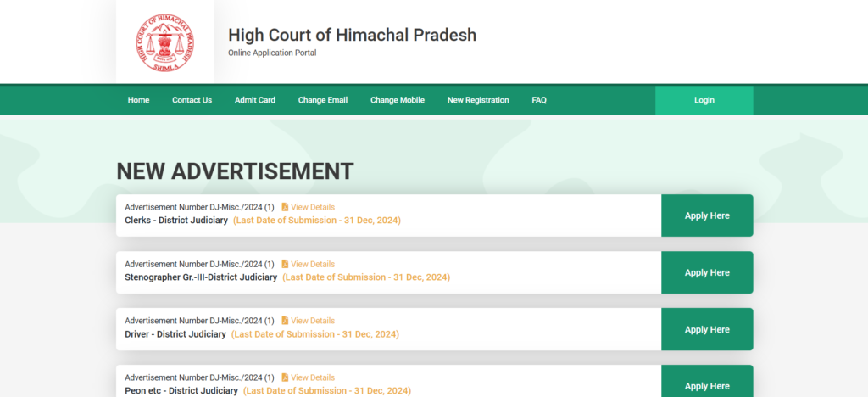View Details link for Peon etc advertisement
This screenshot has width=868, height=397.
point(313,377)
